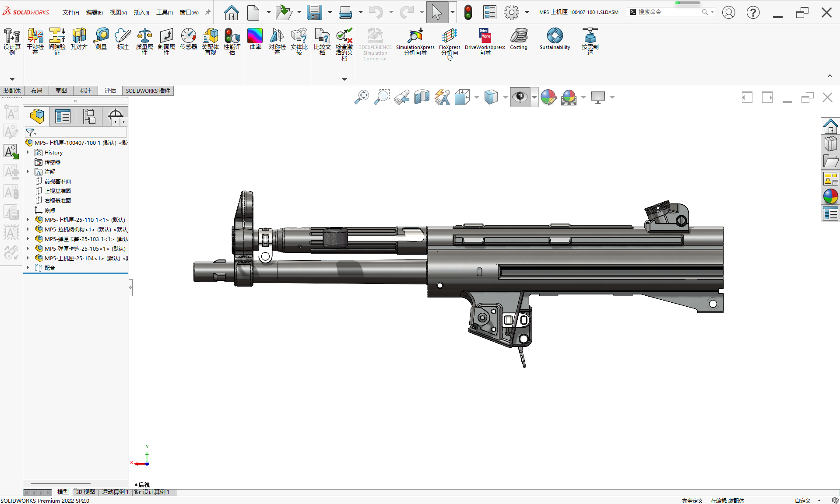Select the 测量 measure tool
The image size is (840, 504).
point(101,39)
